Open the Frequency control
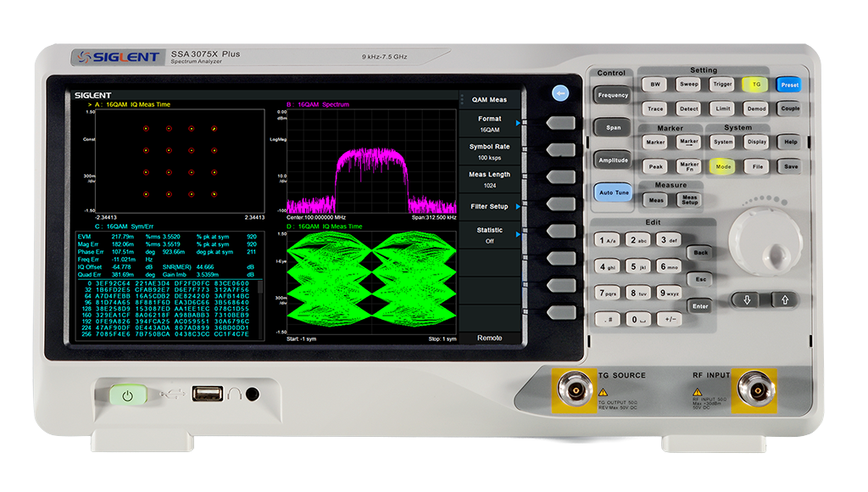This screenshot has height=492, width=868. click(x=613, y=95)
